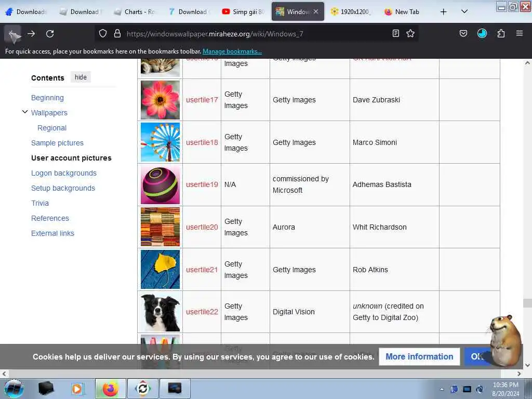Screen dimensions: 532x399
Task: Jump to External links section
Action: [x=52, y=233]
